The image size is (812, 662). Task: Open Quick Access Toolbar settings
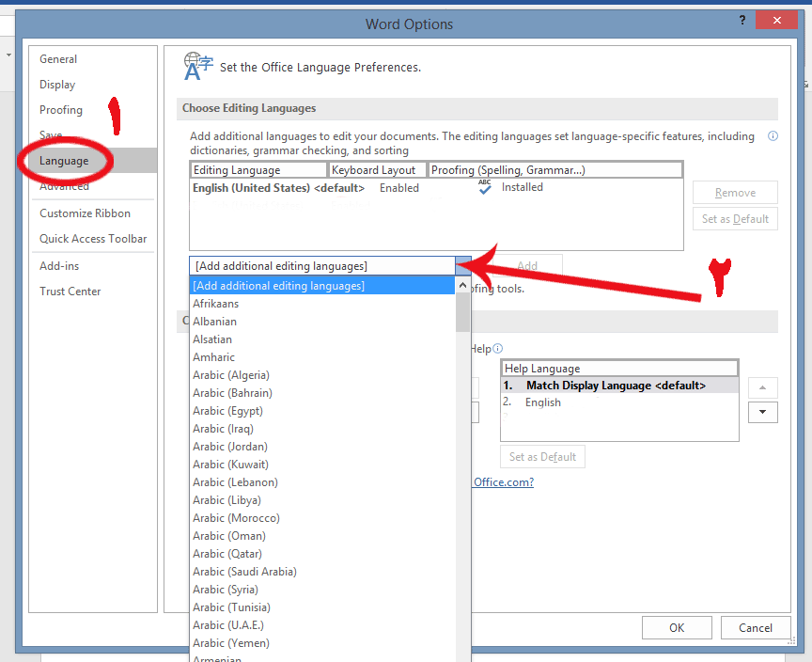93,239
